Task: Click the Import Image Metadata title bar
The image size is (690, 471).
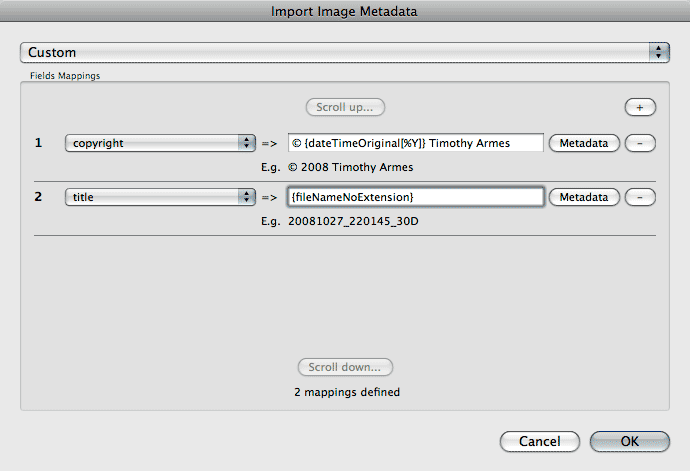Action: [345, 11]
